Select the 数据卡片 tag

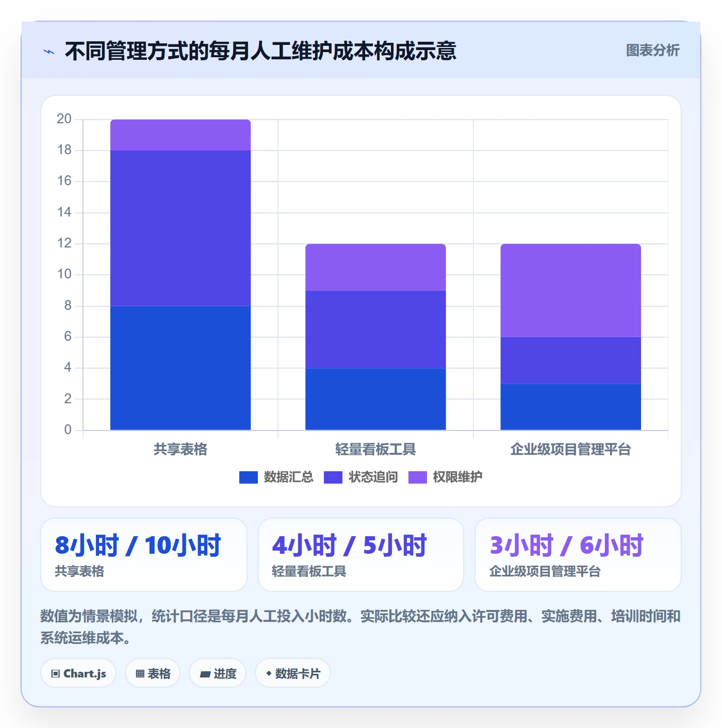tap(293, 673)
